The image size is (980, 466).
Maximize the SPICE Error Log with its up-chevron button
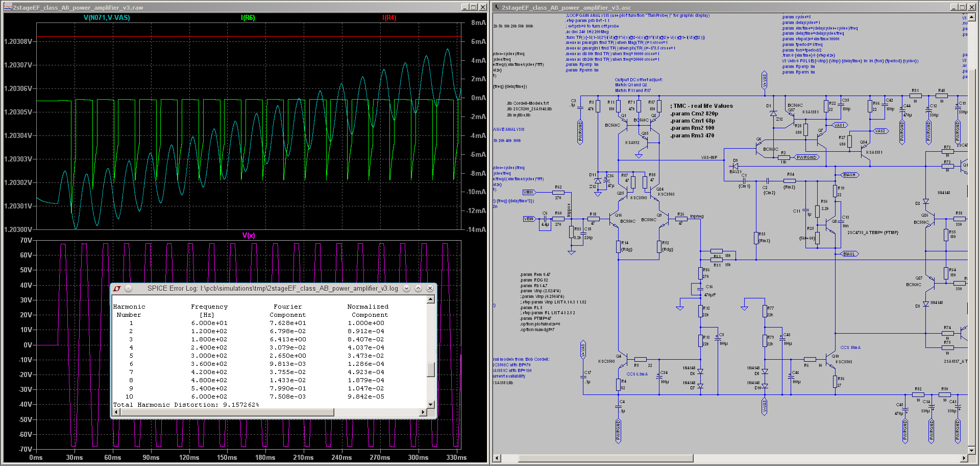tap(418, 289)
